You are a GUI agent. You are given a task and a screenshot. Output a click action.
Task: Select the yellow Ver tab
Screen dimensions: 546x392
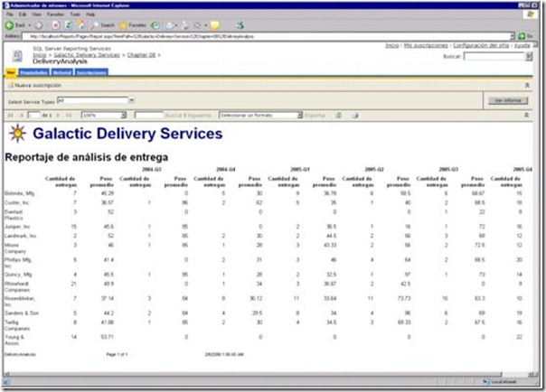tap(11, 72)
